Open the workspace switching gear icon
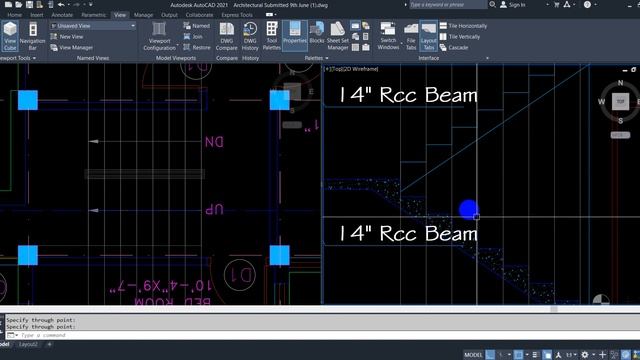This screenshot has width=640, height=360. pos(585,355)
